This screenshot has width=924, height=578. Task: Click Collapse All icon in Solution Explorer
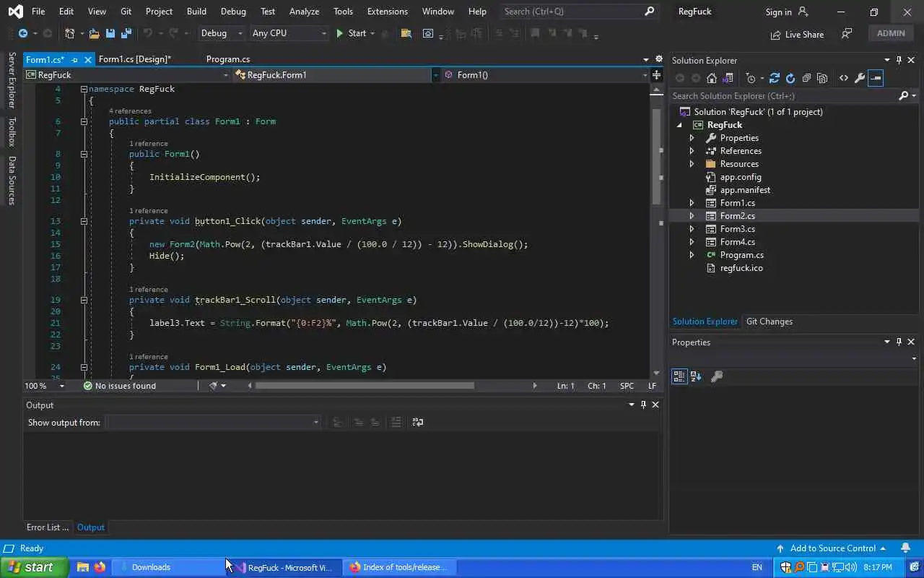click(806, 78)
